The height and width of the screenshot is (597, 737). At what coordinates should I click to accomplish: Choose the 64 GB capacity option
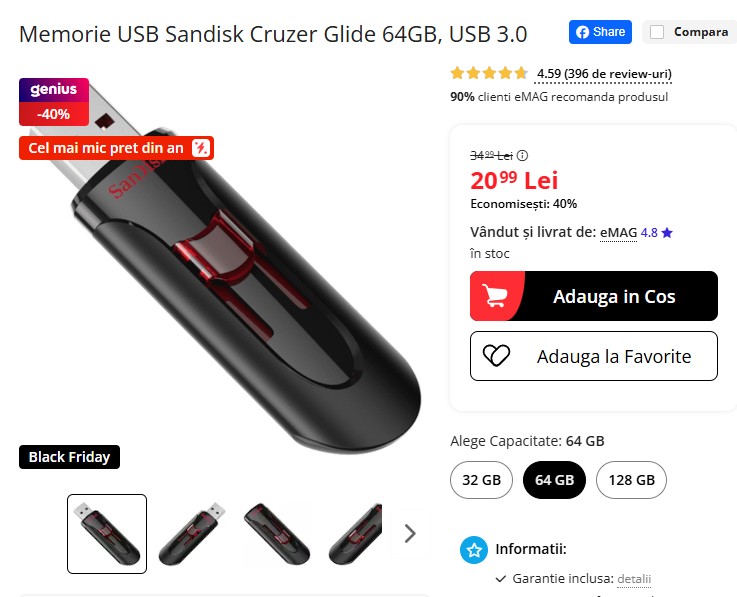(x=554, y=480)
